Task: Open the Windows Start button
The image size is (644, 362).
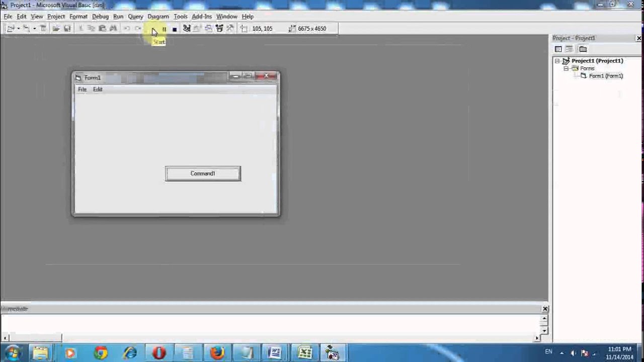Action: coord(13,352)
